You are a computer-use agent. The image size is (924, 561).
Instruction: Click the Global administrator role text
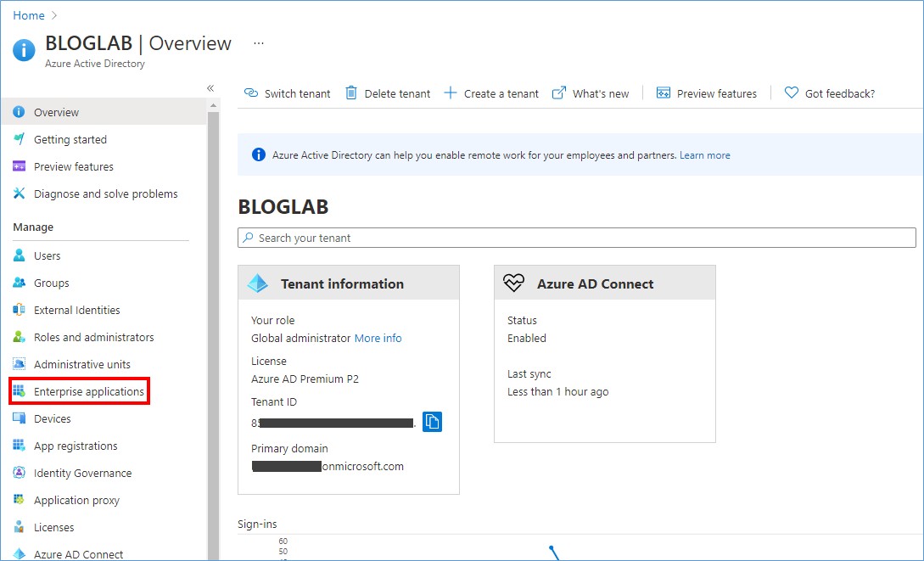click(x=300, y=338)
